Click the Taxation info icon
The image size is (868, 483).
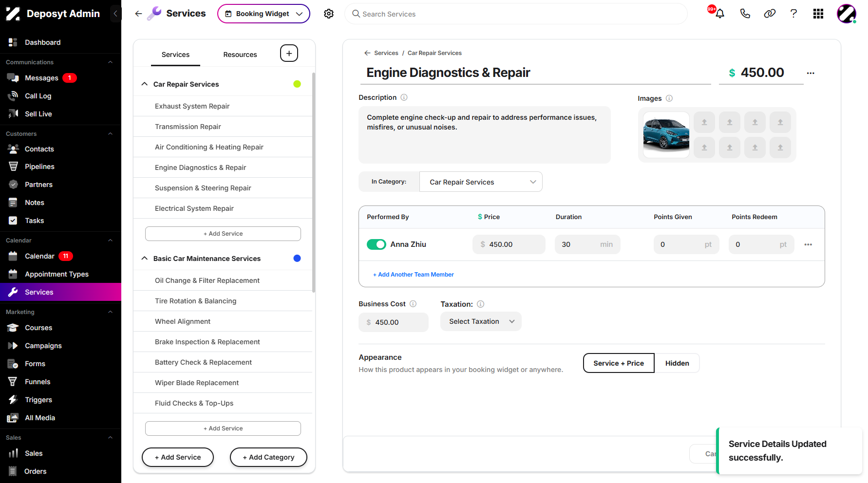click(480, 304)
